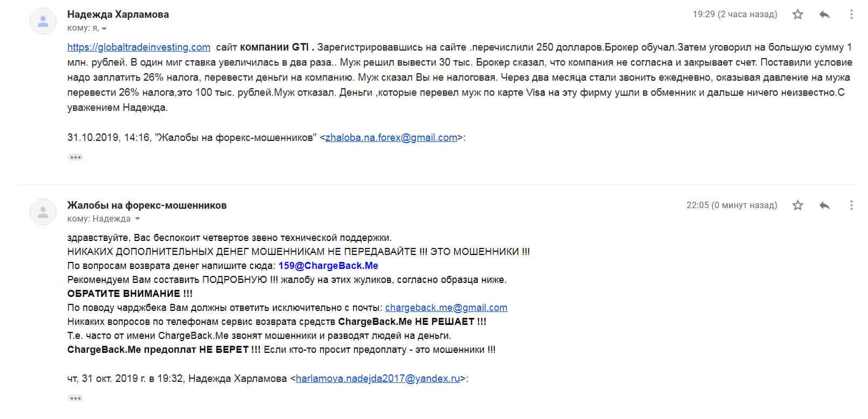Show trimmed content in the first email
This screenshot has height=419, width=868.
tap(75, 157)
